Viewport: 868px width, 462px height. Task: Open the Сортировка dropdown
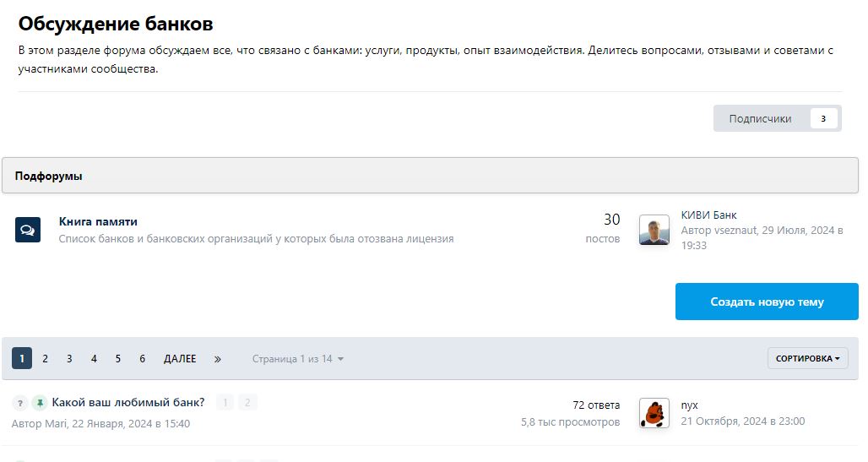pos(807,358)
